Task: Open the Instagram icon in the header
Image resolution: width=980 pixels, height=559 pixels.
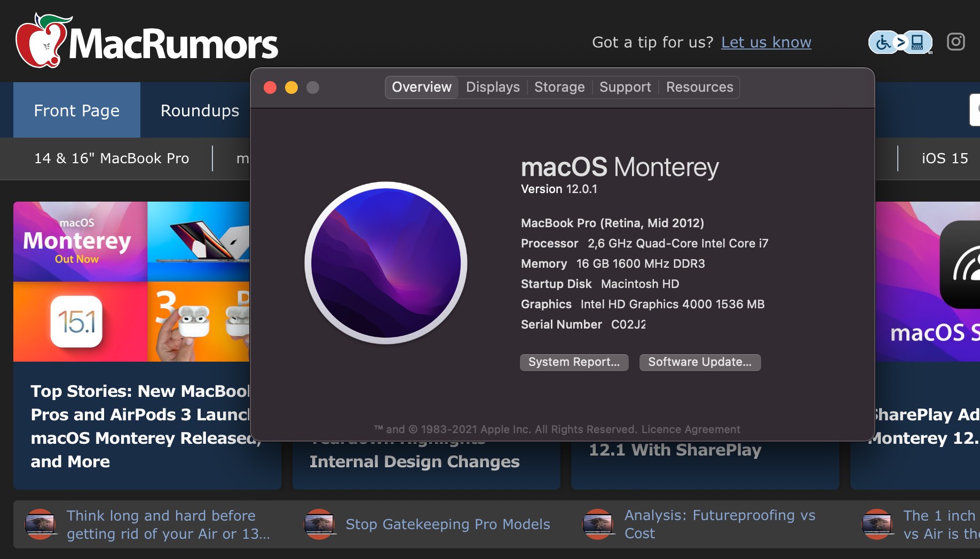Action: (x=955, y=42)
